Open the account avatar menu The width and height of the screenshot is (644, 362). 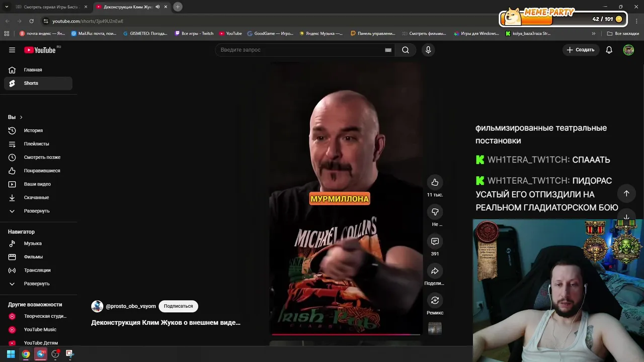(628, 50)
